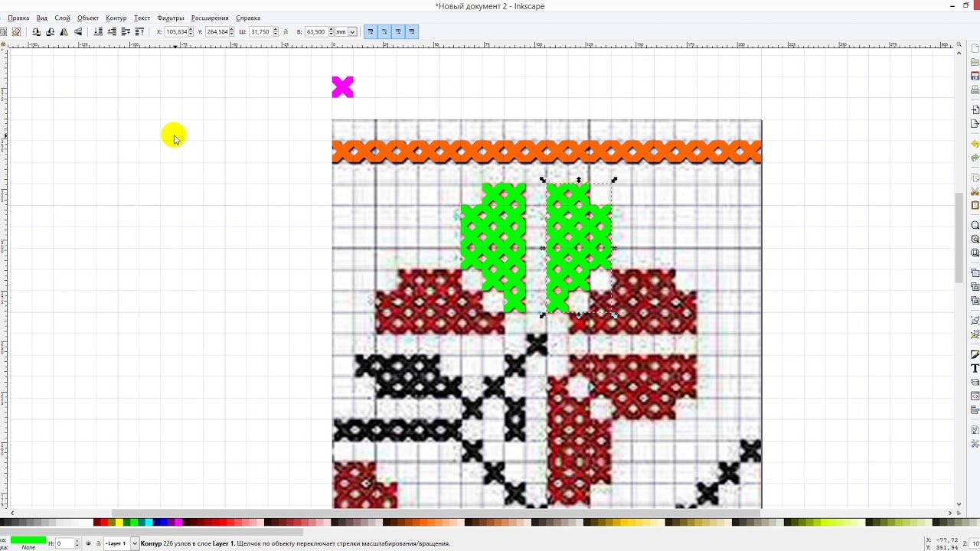Toggle Layer 1 visibility eye icon

point(88,543)
